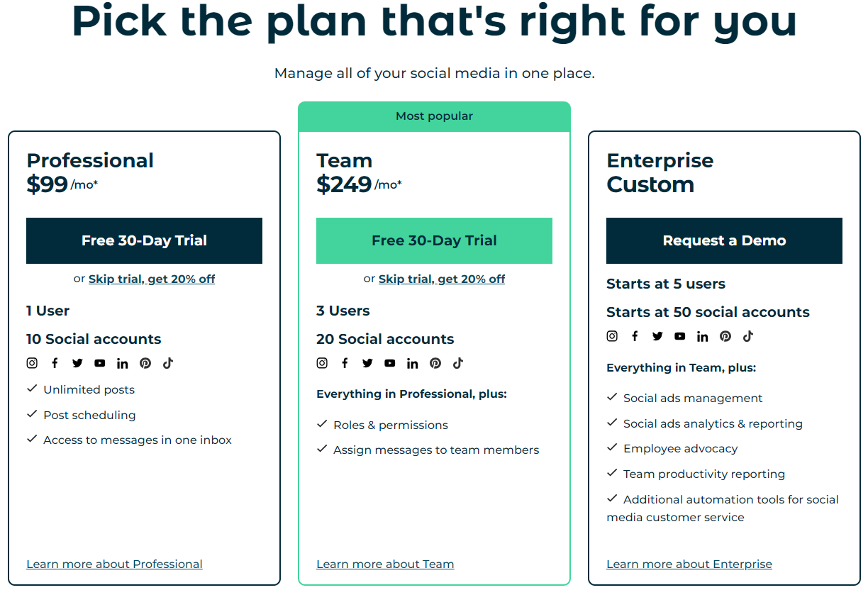Click the Pinterest icon in Team plan
Image resolution: width=868 pixels, height=590 pixels.
[x=435, y=363]
